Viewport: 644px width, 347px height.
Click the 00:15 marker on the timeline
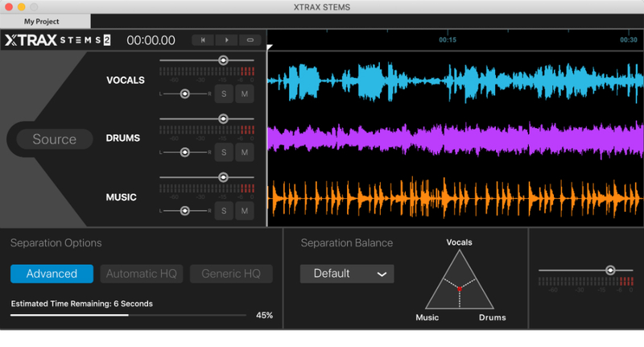coord(448,39)
